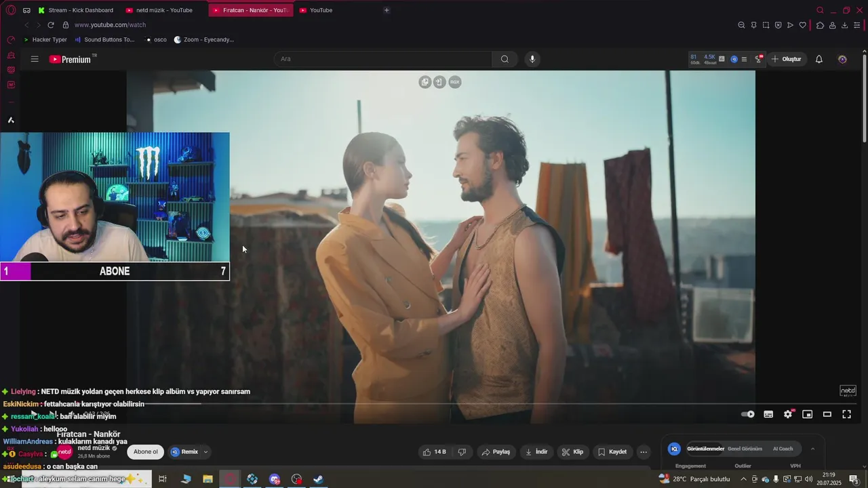Reload the current page

tap(50, 25)
